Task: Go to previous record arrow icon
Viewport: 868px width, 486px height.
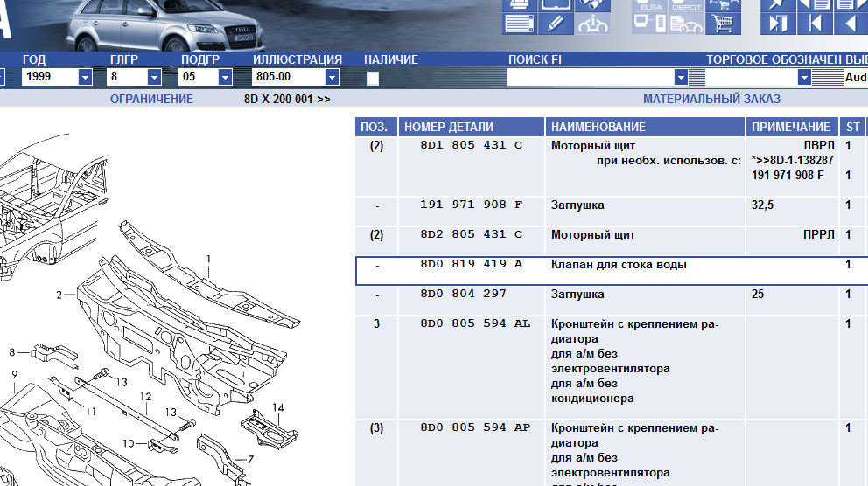Action: click(850, 24)
